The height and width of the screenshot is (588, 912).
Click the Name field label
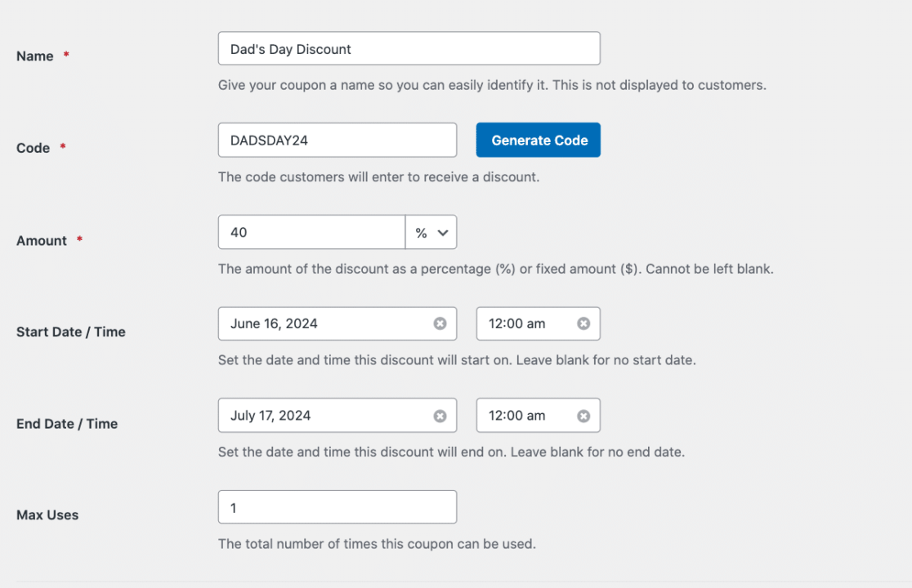click(35, 56)
